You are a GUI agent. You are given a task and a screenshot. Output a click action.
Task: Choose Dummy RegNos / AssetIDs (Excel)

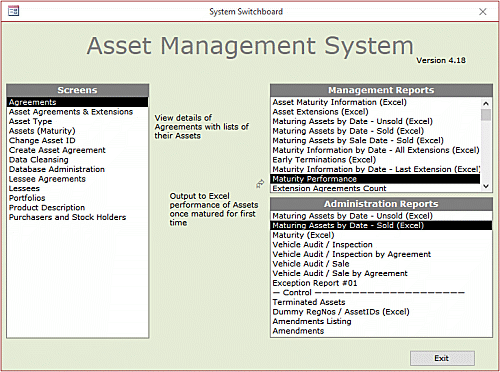point(381,312)
